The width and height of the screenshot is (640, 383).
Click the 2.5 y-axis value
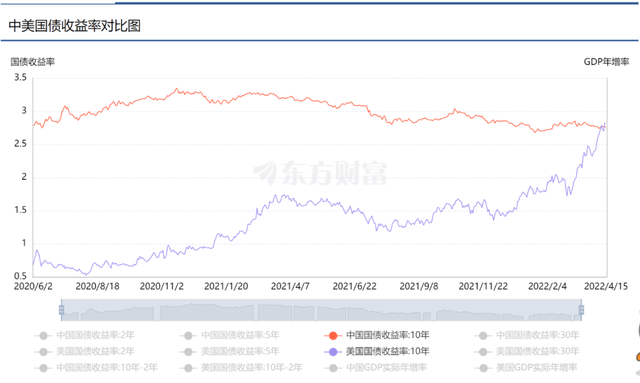click(20, 144)
